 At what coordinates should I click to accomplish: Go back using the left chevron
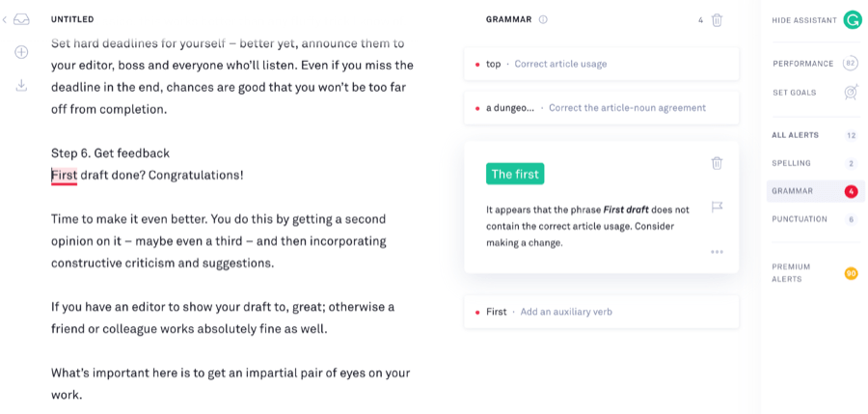coord(5,19)
